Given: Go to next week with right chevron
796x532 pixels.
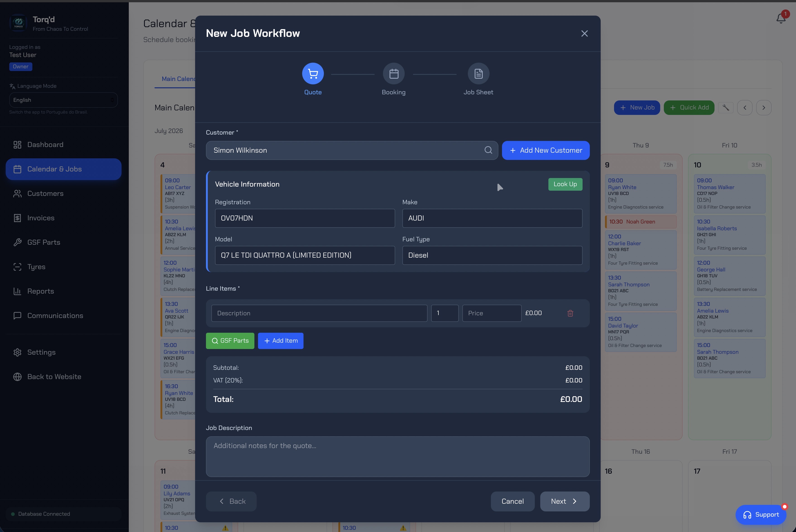Looking at the screenshot, I should click(764, 108).
